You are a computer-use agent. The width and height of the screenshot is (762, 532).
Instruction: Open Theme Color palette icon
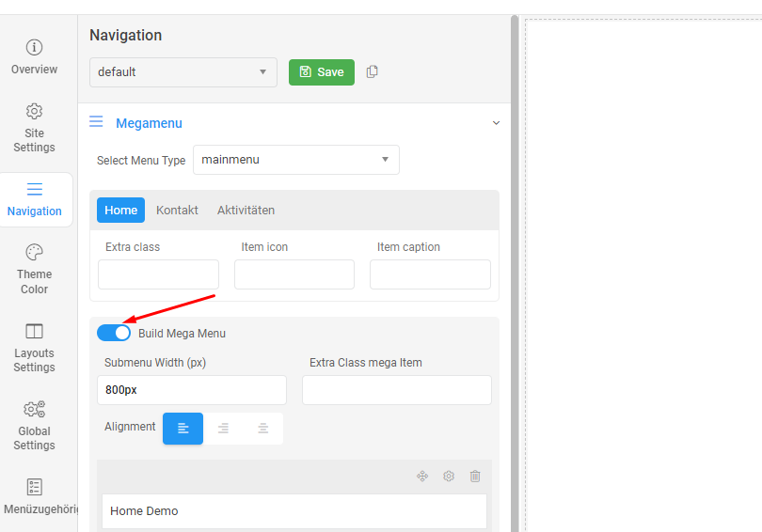pos(34,253)
